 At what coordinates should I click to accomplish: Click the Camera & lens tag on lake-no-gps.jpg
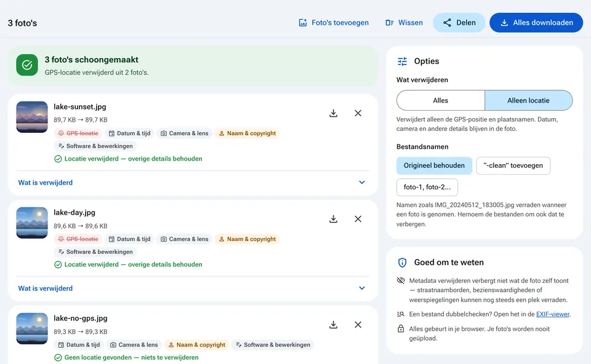click(134, 345)
